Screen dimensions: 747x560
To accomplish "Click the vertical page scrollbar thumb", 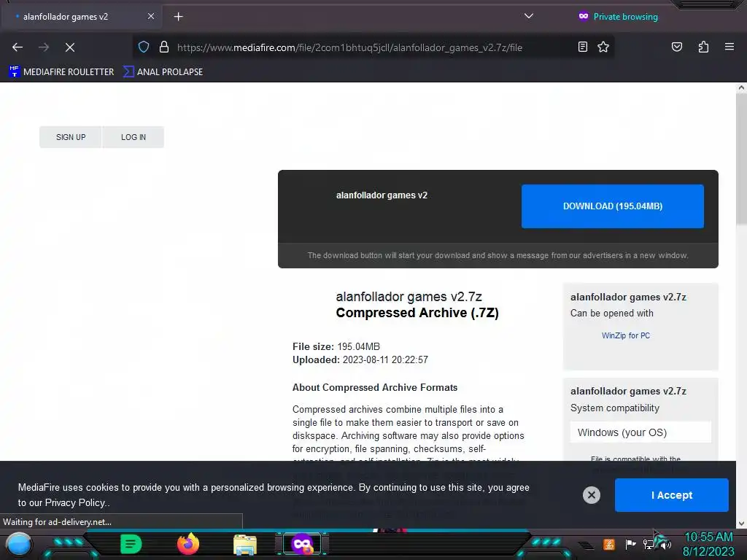I will (x=741, y=157).
